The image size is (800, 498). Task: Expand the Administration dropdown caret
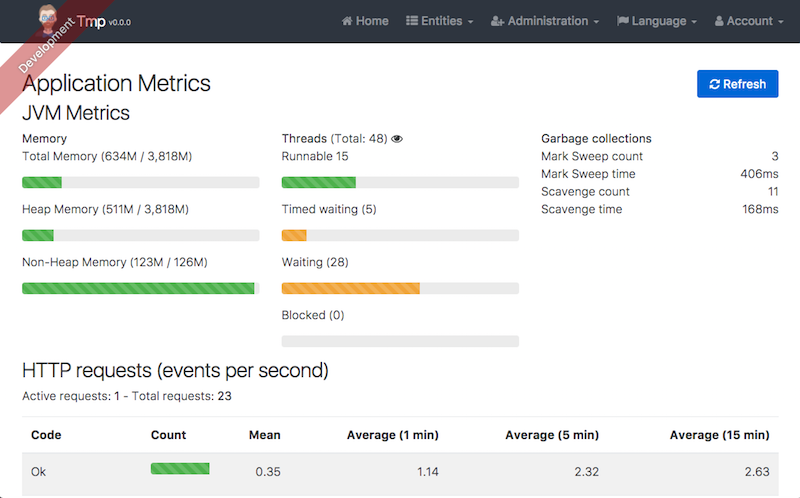pos(596,22)
